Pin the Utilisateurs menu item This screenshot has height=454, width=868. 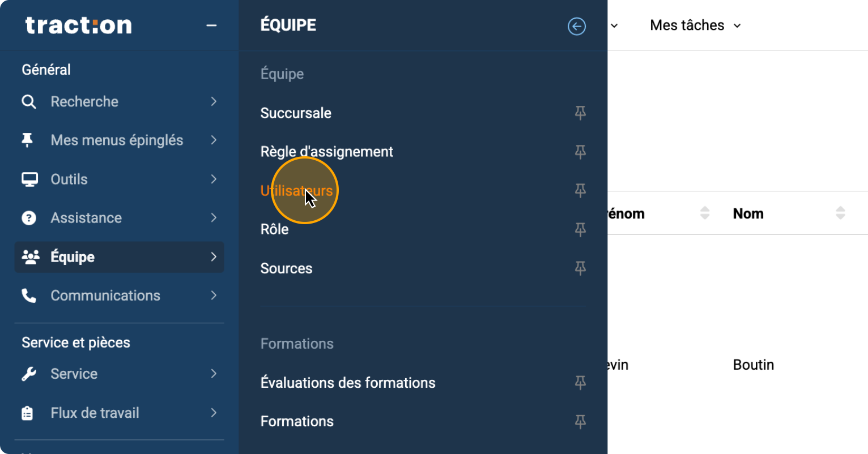coord(580,190)
